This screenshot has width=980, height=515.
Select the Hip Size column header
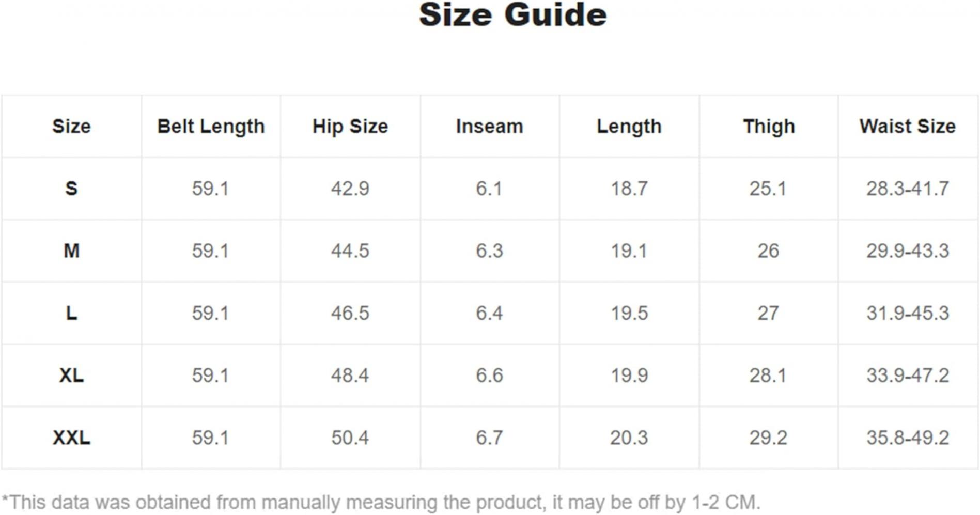[x=350, y=127]
